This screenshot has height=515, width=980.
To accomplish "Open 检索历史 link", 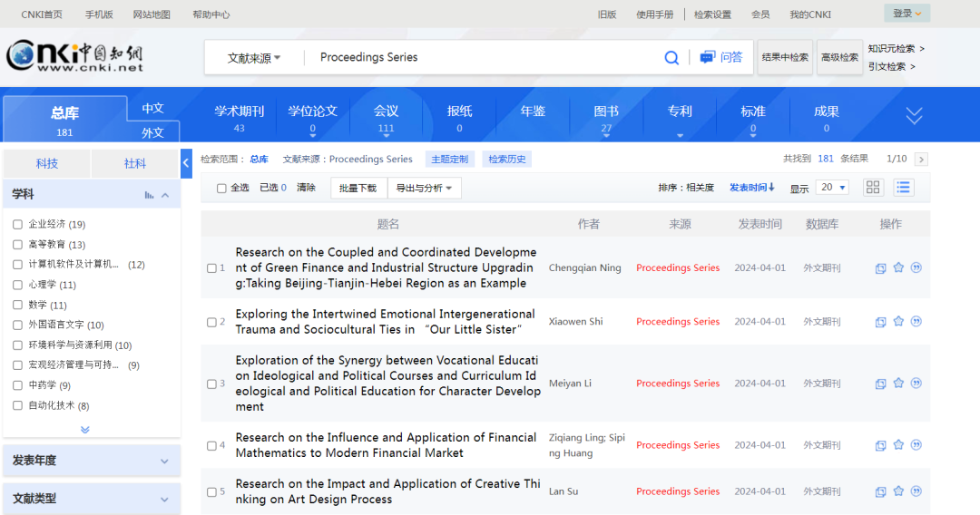I will [507, 160].
